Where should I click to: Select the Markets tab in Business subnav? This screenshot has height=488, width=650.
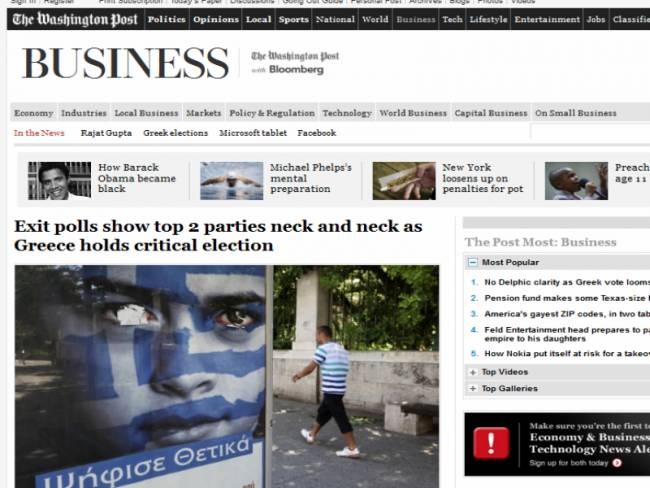coord(203,113)
